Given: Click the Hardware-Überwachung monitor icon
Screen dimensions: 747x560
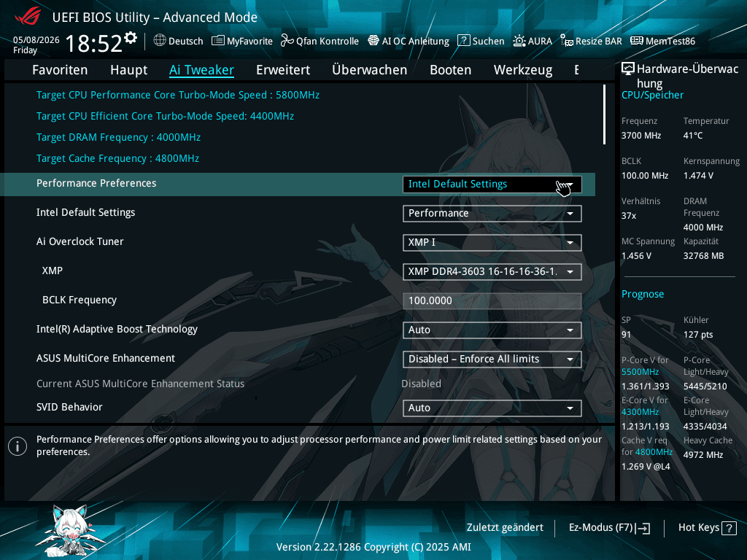Looking at the screenshot, I should pos(628,69).
